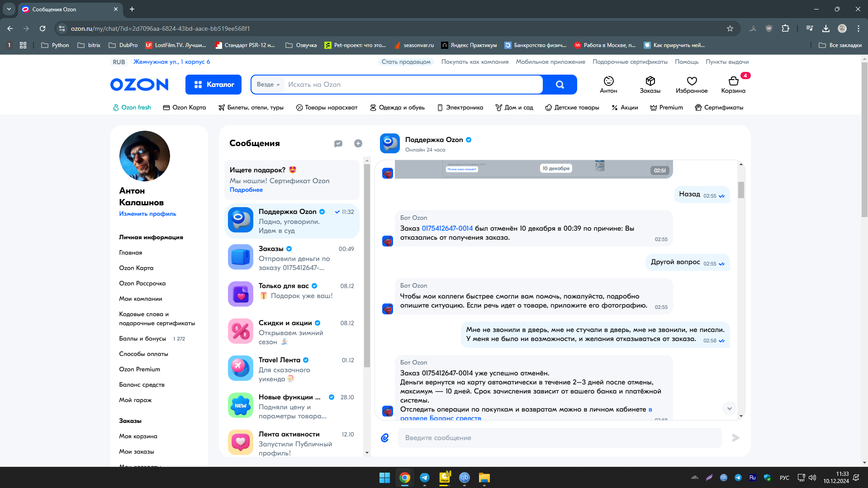Image resolution: width=868 pixels, height=488 pixels.
Task: Open Windows Start menu
Action: (384, 478)
